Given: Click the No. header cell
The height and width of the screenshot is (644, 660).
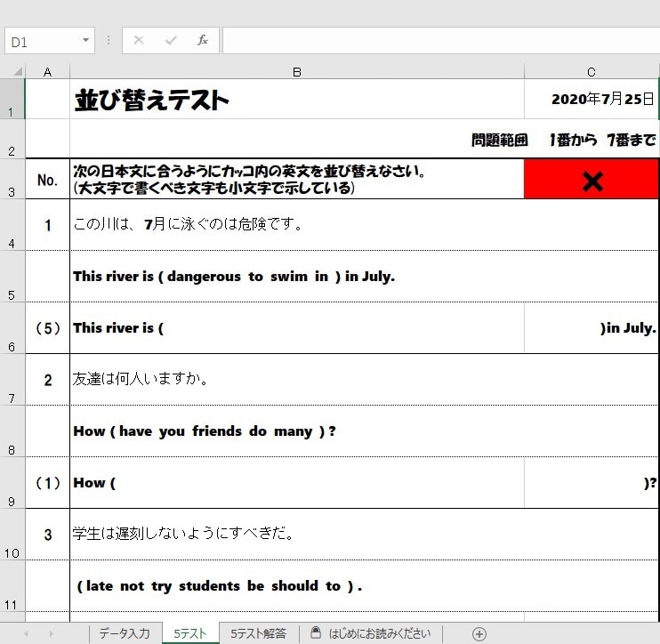Looking at the screenshot, I should point(47,180).
